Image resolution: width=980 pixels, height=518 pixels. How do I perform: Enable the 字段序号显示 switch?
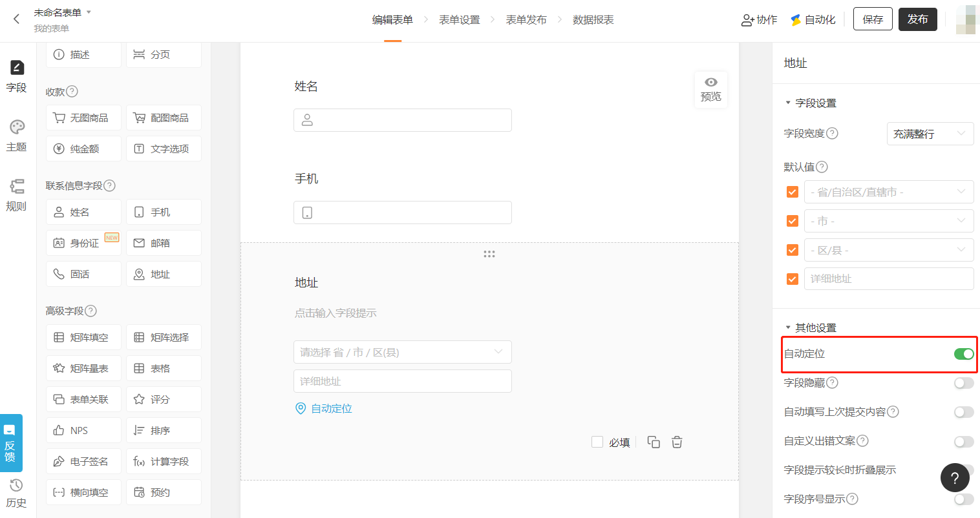pyautogui.click(x=964, y=499)
